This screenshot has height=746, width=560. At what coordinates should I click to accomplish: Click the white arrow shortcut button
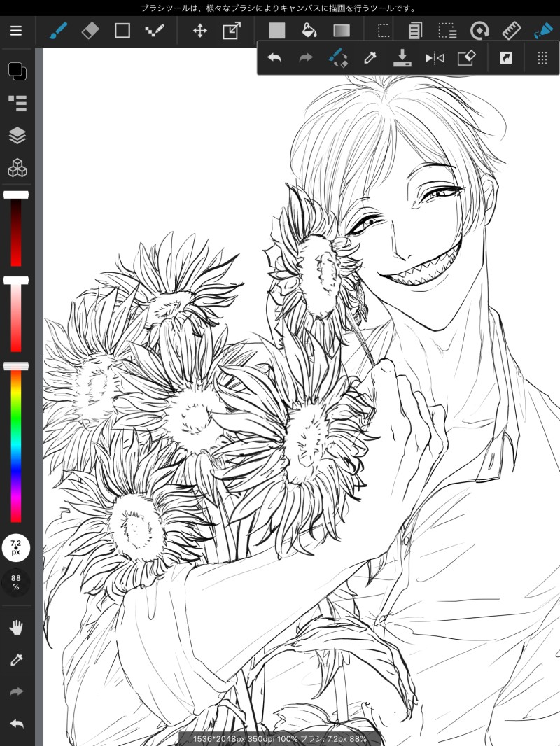pyautogui.click(x=506, y=58)
